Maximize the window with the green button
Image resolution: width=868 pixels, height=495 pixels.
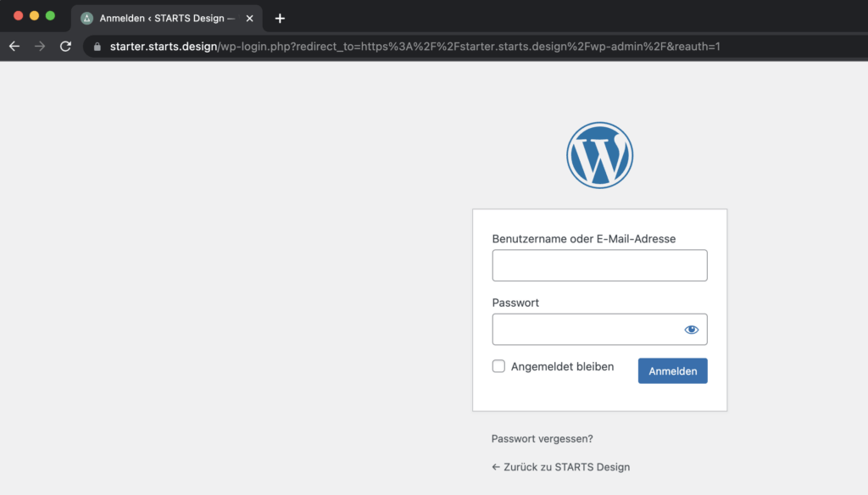50,16
